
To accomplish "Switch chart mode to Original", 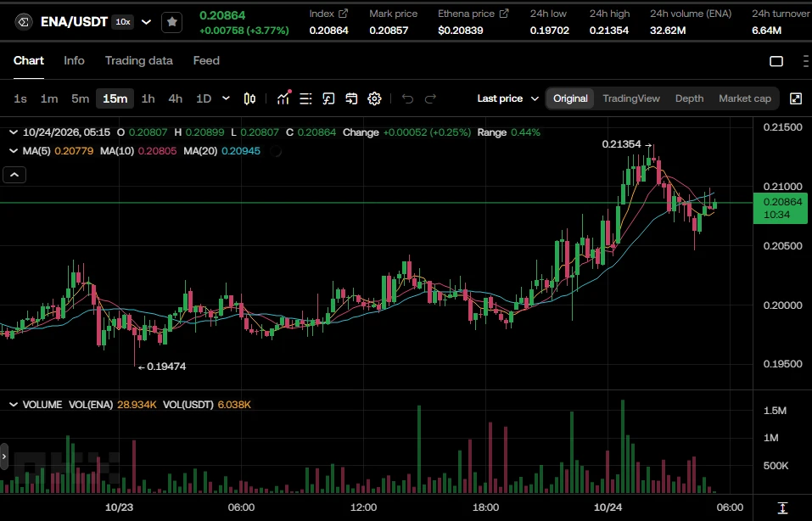I will point(570,98).
